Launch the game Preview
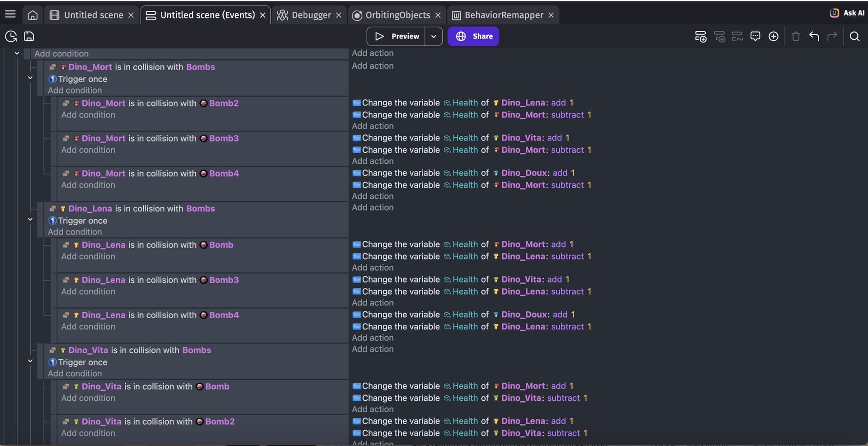 (x=396, y=36)
